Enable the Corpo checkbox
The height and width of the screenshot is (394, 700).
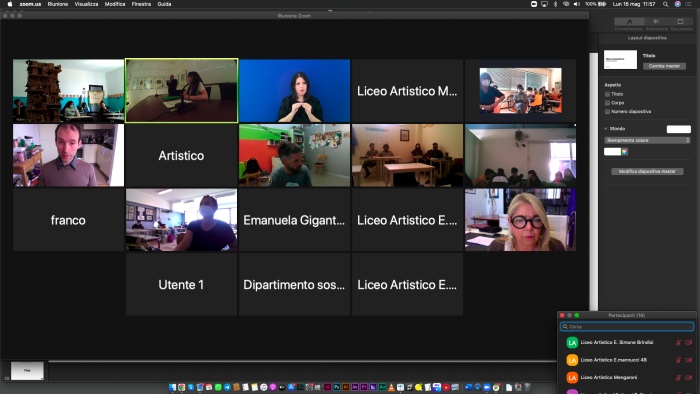(607, 103)
